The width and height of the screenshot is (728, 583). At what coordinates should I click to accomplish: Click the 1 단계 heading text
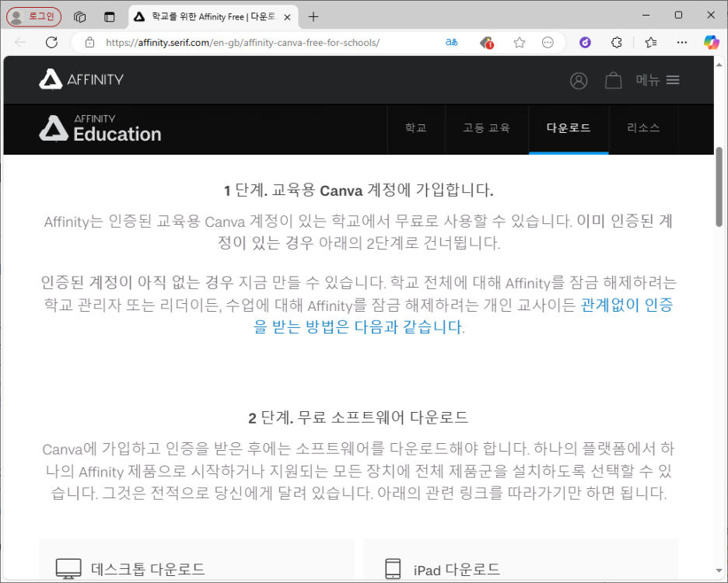359,190
